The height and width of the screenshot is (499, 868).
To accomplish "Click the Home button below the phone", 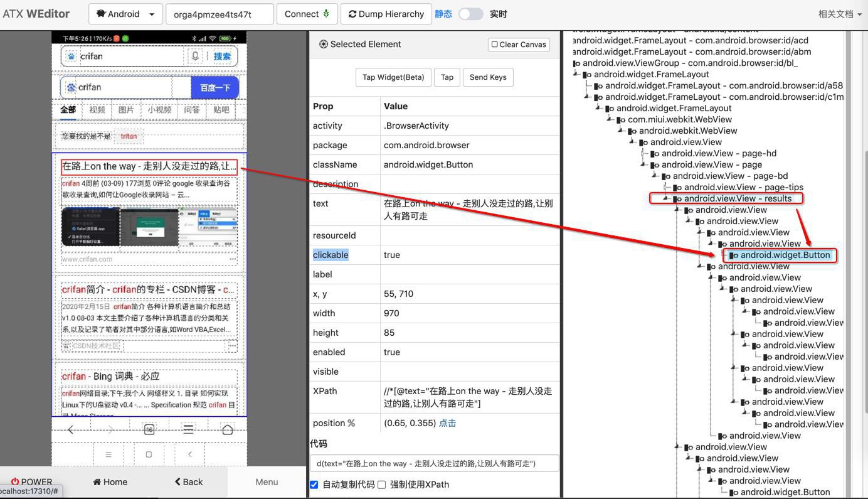I will [x=110, y=482].
